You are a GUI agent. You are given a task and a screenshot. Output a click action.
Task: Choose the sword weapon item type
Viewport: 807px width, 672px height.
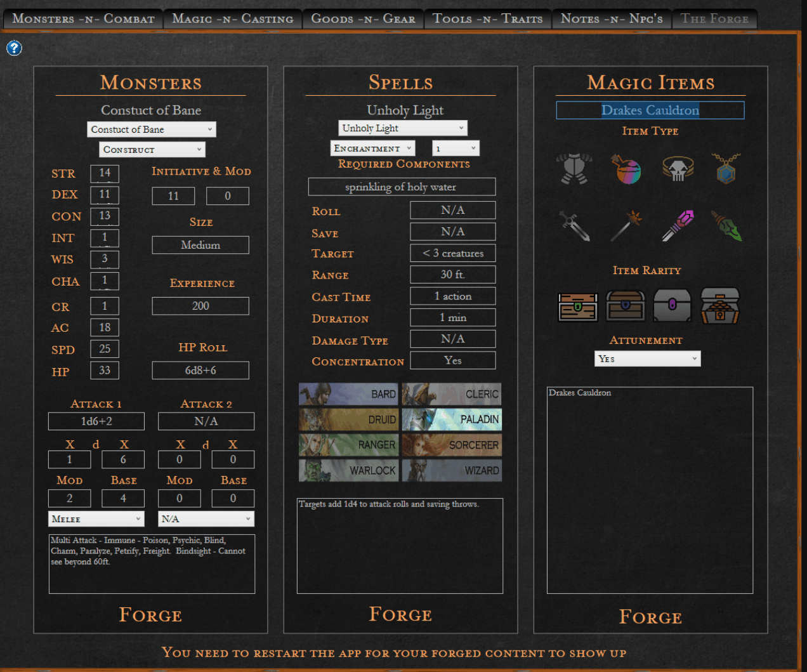[x=574, y=226]
